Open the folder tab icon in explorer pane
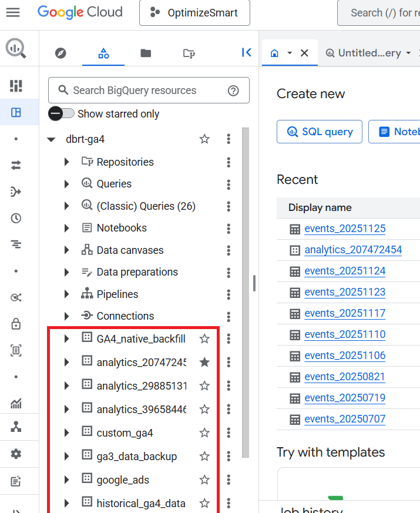Screen dimensions: 420x513 coord(146,53)
